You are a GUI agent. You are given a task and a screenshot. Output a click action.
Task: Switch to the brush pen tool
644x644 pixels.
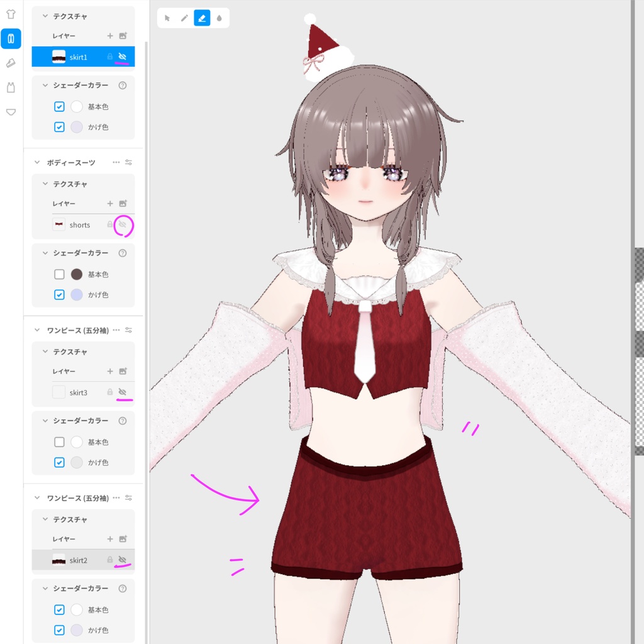point(184,18)
